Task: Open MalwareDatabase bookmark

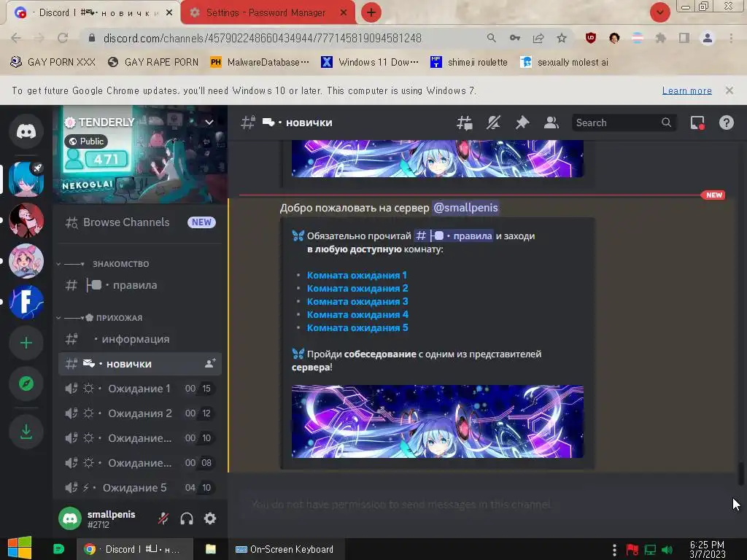Action: click(260, 63)
